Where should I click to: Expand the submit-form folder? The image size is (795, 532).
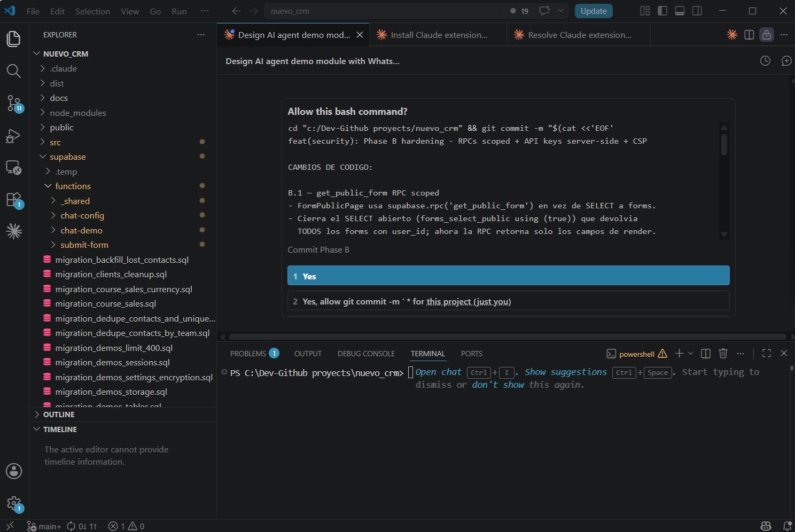[53, 245]
